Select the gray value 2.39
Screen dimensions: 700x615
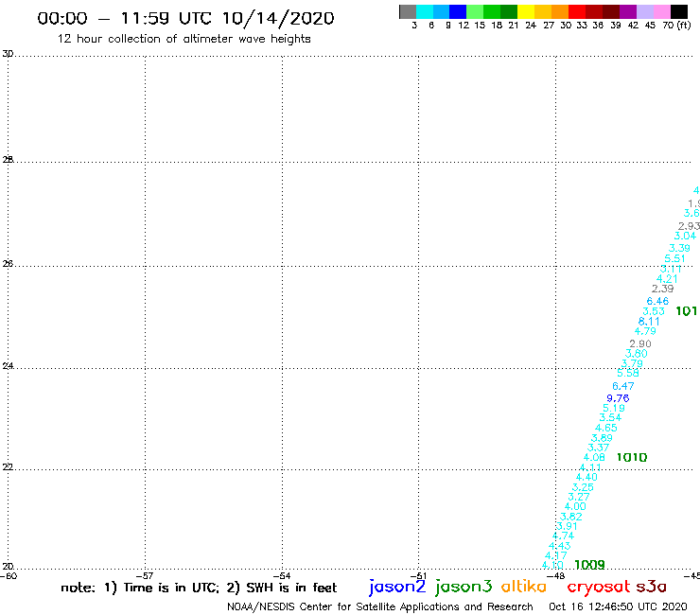pos(662,289)
